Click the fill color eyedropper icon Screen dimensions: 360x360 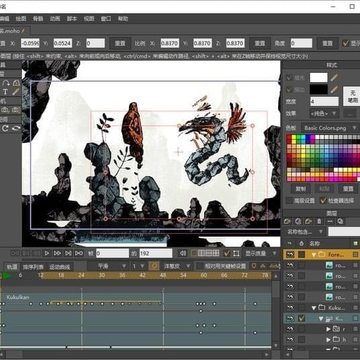point(334,78)
